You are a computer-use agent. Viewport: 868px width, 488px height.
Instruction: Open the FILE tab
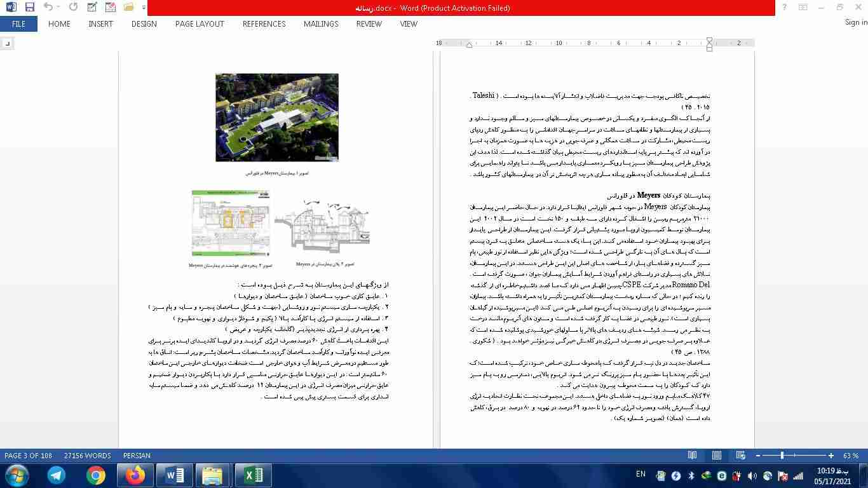(x=18, y=24)
